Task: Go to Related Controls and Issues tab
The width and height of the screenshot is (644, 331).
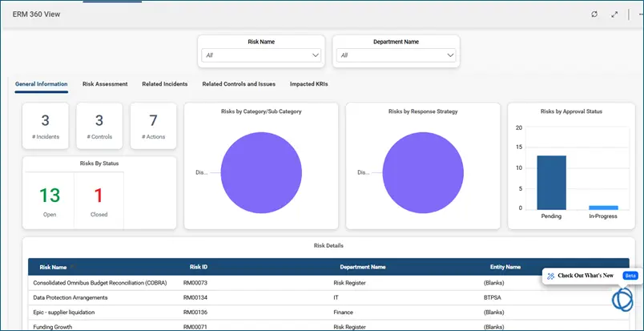Action: pyautogui.click(x=239, y=83)
